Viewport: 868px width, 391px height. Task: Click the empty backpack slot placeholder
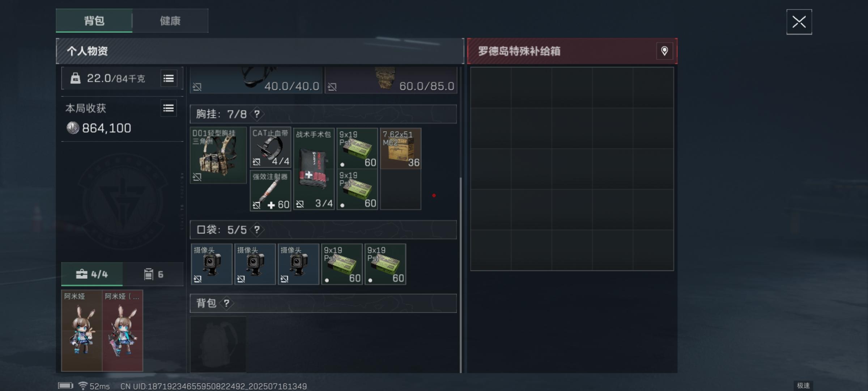coord(218,344)
